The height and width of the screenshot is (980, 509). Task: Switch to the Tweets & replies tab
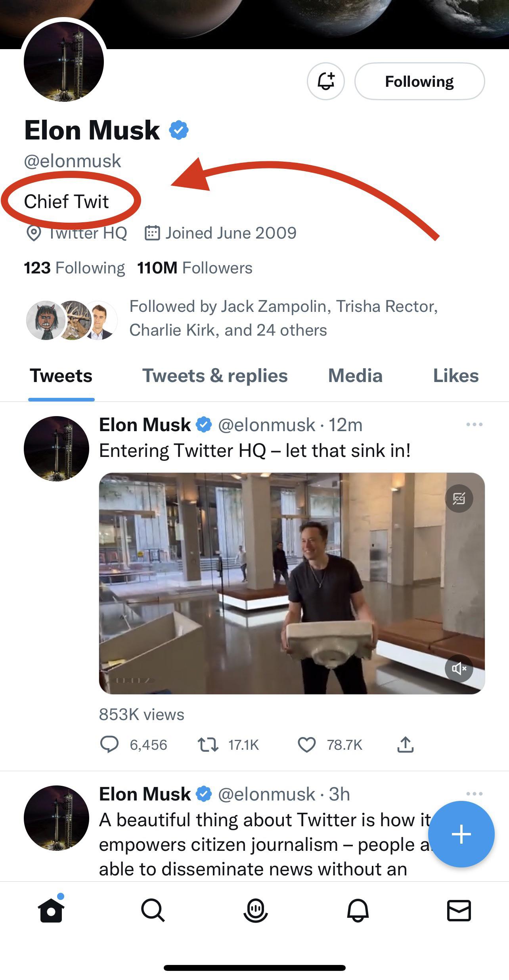point(215,376)
